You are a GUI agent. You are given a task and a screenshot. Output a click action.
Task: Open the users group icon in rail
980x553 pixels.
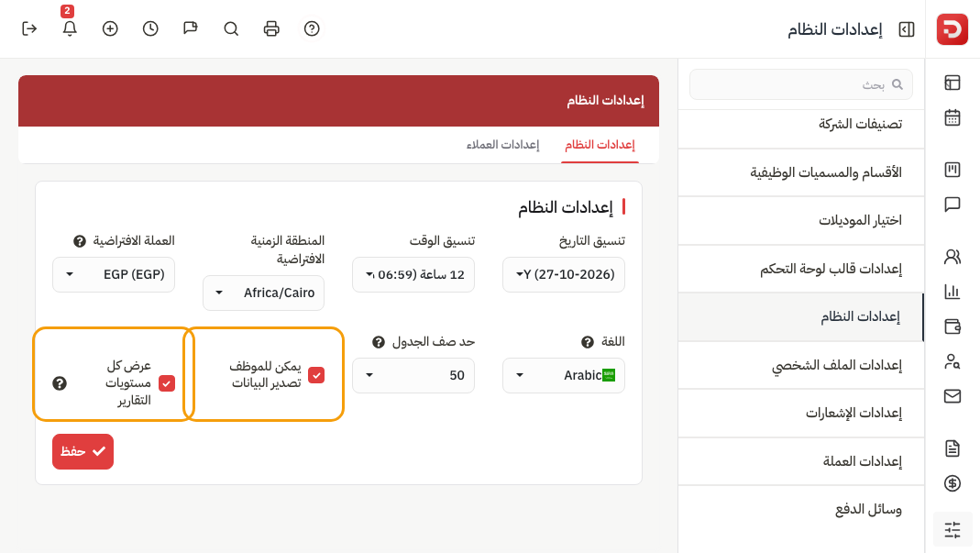(x=952, y=257)
